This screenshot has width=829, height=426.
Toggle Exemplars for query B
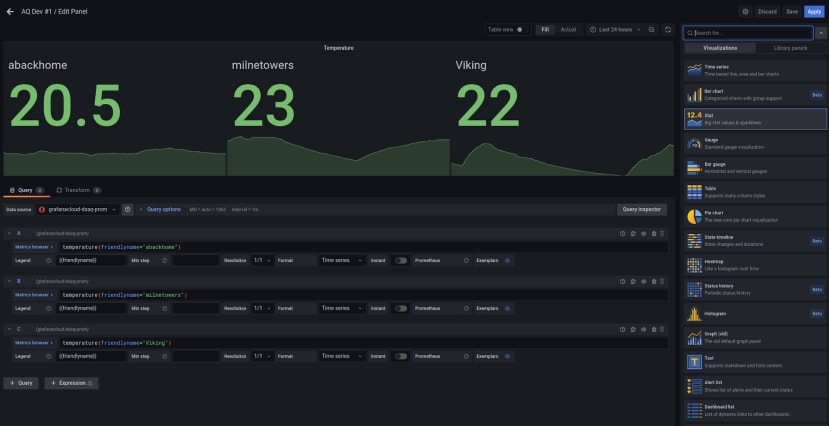click(x=508, y=308)
